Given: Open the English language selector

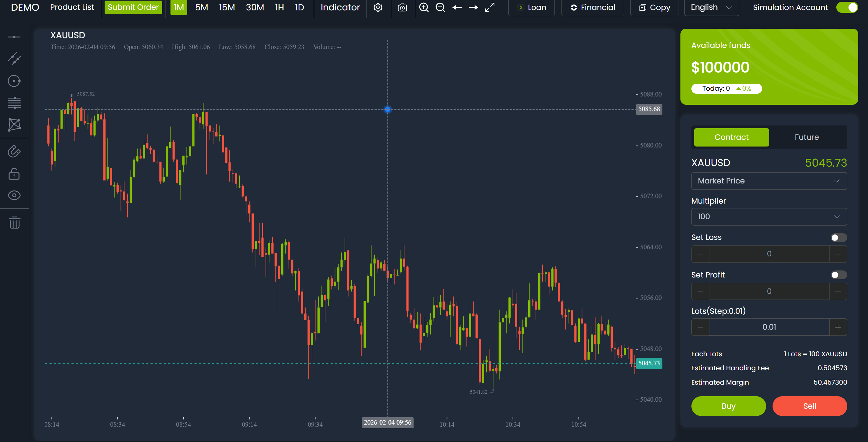Looking at the screenshot, I should pos(711,7).
